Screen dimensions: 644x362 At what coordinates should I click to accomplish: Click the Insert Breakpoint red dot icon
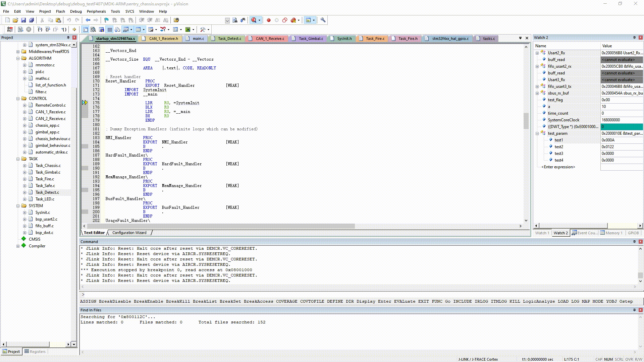click(268, 20)
